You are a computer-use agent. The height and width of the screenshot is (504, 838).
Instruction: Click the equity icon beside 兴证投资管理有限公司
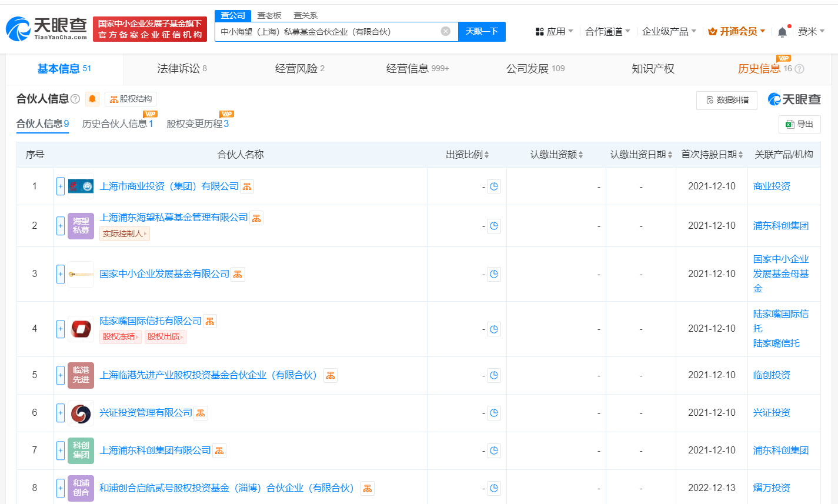click(200, 413)
